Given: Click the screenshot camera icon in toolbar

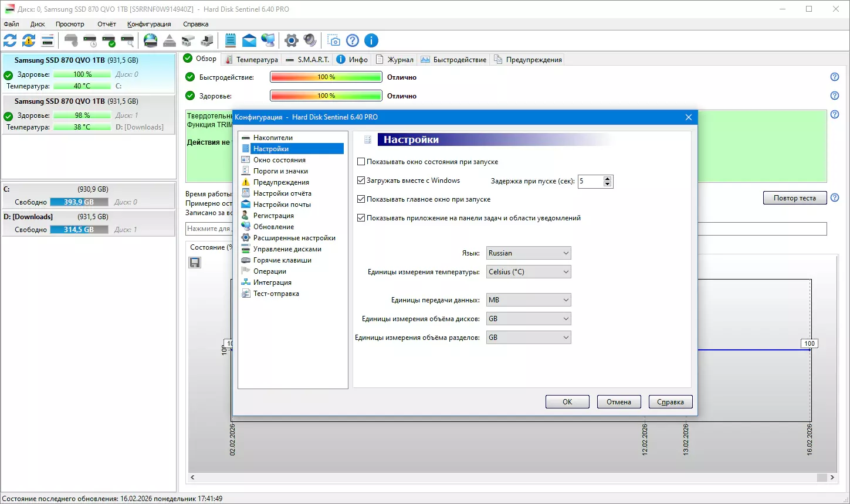Looking at the screenshot, I should [x=334, y=40].
